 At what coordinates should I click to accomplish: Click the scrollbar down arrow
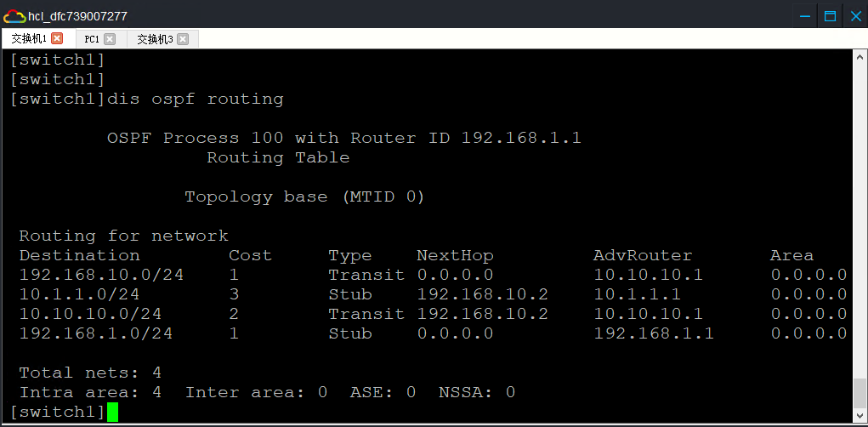click(x=859, y=416)
